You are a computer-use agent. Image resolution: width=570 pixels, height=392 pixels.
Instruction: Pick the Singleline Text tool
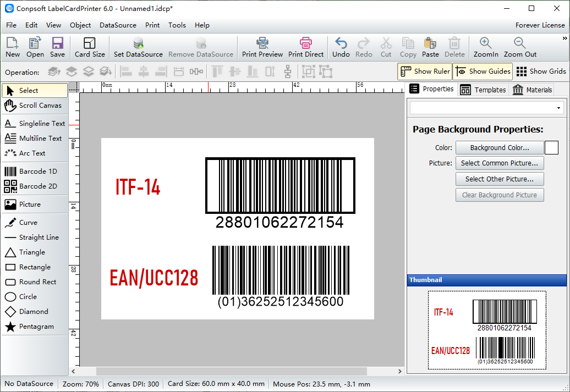(35, 124)
